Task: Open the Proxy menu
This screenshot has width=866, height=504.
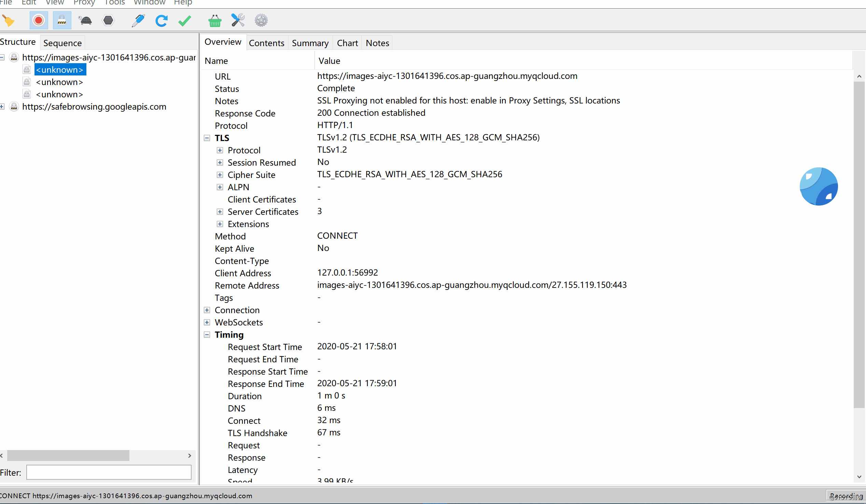Action: tap(84, 3)
